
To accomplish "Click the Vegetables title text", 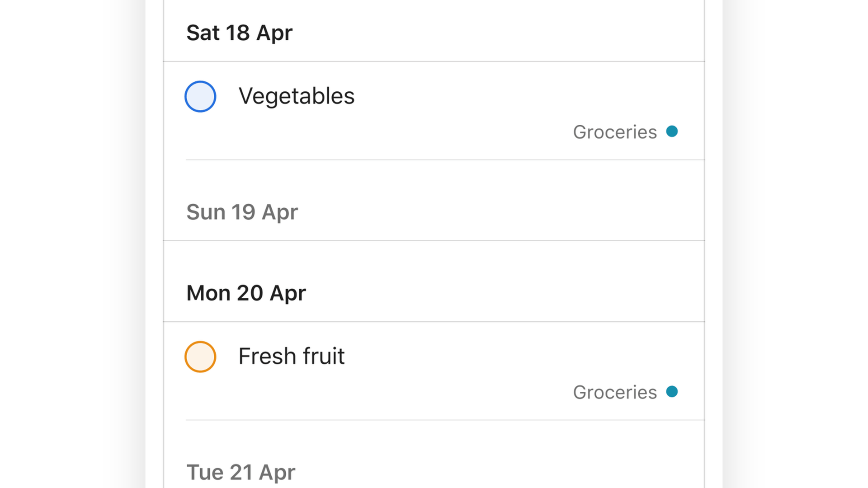I will 296,96.
